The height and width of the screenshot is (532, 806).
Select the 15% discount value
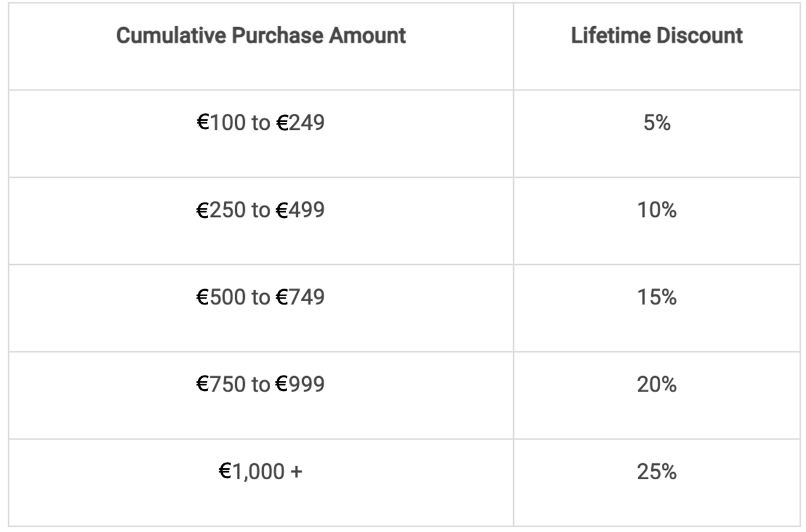click(x=657, y=297)
